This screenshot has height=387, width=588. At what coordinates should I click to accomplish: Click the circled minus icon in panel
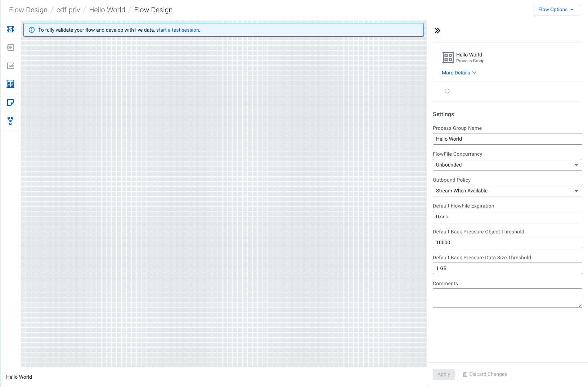click(x=447, y=91)
